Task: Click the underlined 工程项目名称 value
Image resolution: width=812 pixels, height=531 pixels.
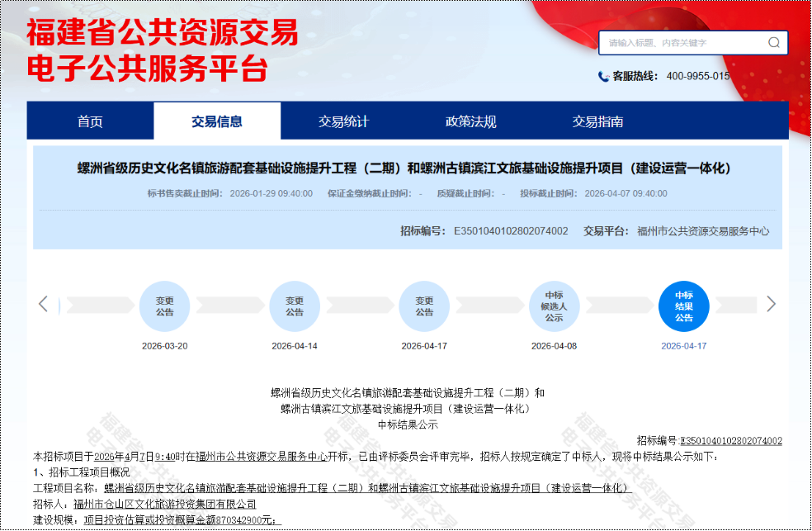Action: pos(368,488)
